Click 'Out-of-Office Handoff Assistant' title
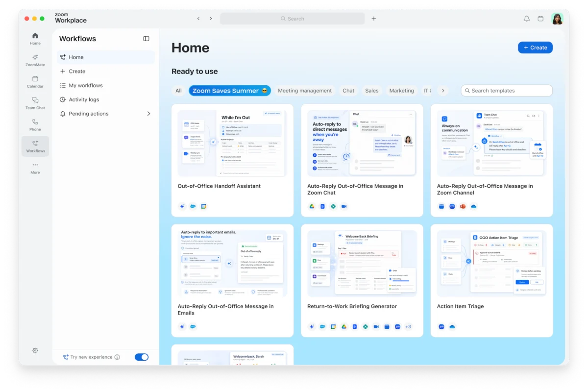 [x=219, y=186]
